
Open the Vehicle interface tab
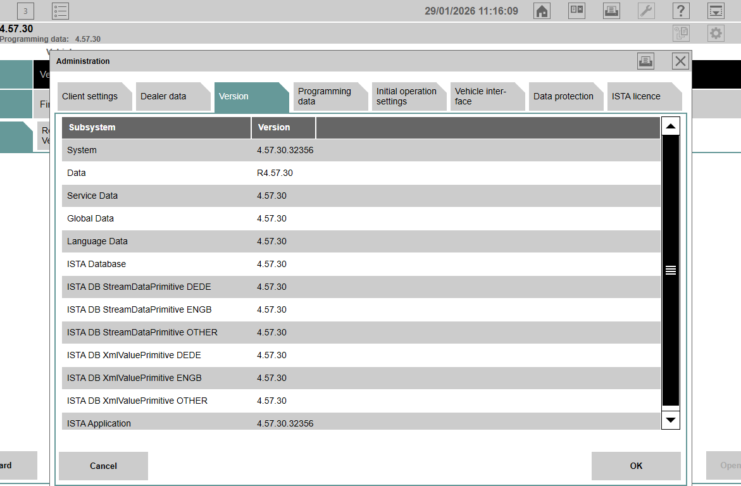487,96
